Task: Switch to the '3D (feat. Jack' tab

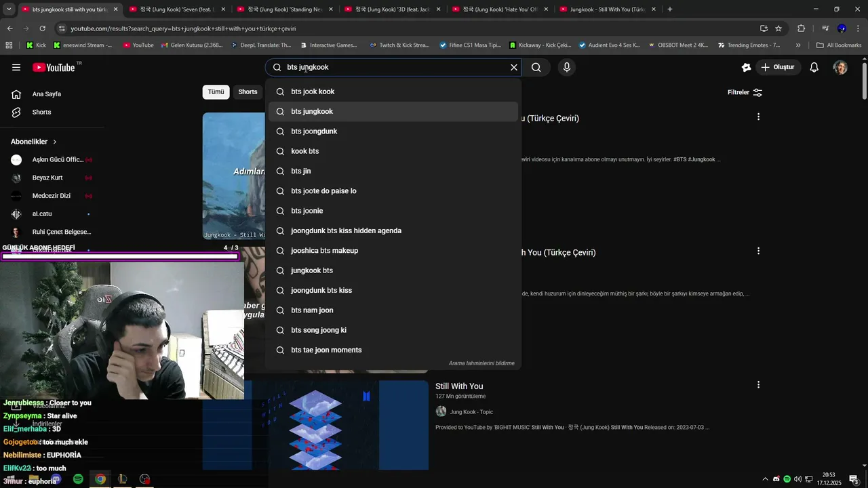Action: [x=392, y=9]
